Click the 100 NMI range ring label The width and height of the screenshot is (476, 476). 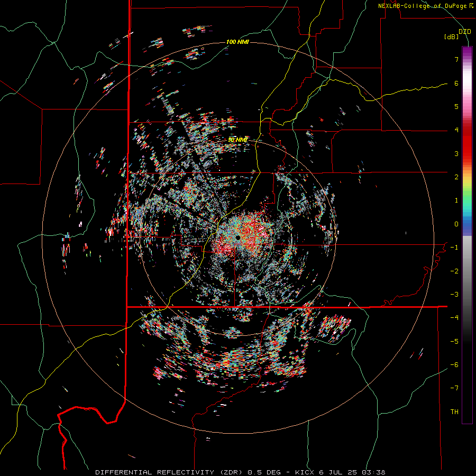tap(237, 42)
